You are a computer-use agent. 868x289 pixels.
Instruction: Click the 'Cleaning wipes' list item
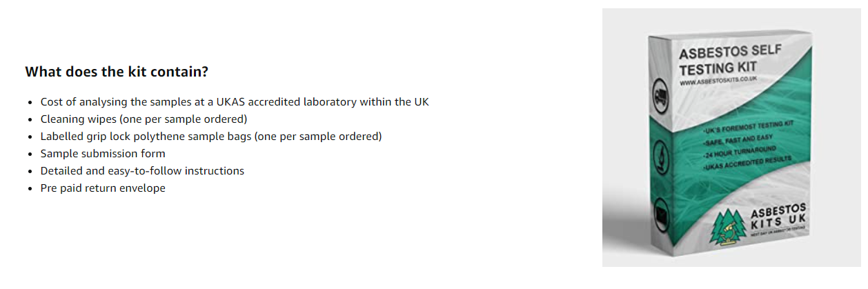coord(144,119)
